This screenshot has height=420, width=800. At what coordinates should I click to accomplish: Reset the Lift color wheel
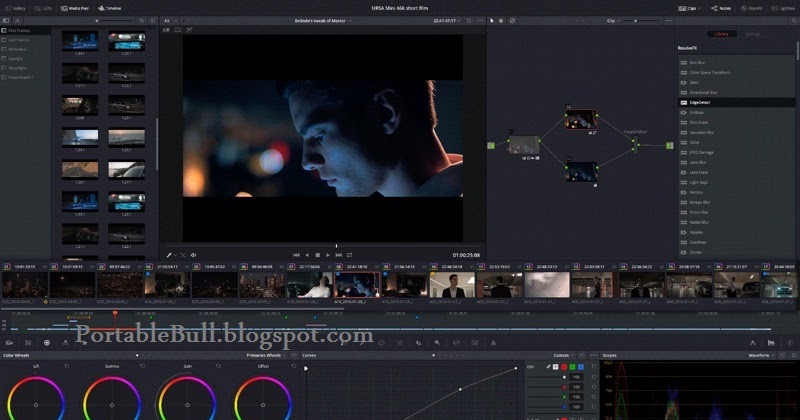click(x=66, y=366)
